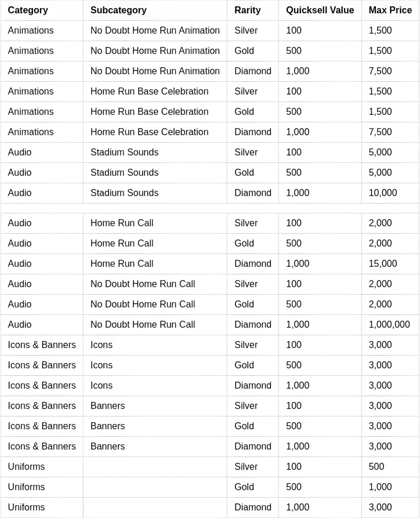
Task: Select the Audio cell for Gold Stadium Sounds
Action: 20,172
